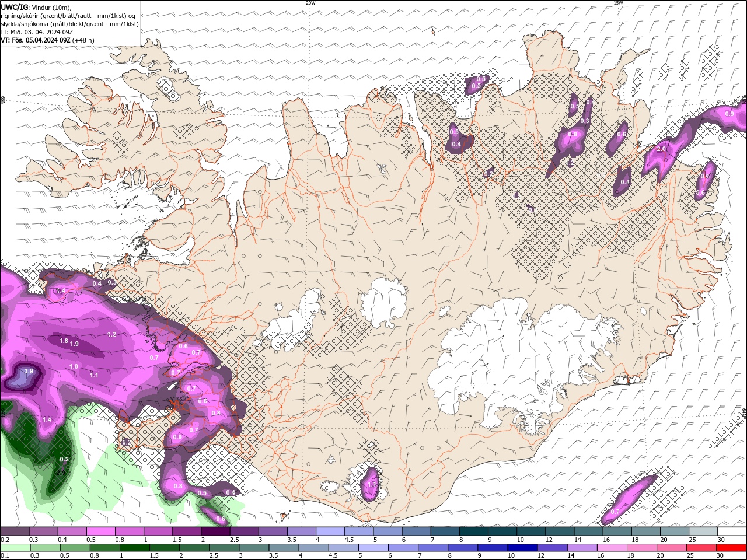Viewport: 747px width, 560px height.
Task: Click the '4.5' tick label on the upper scale
Action: pyautogui.click(x=349, y=540)
